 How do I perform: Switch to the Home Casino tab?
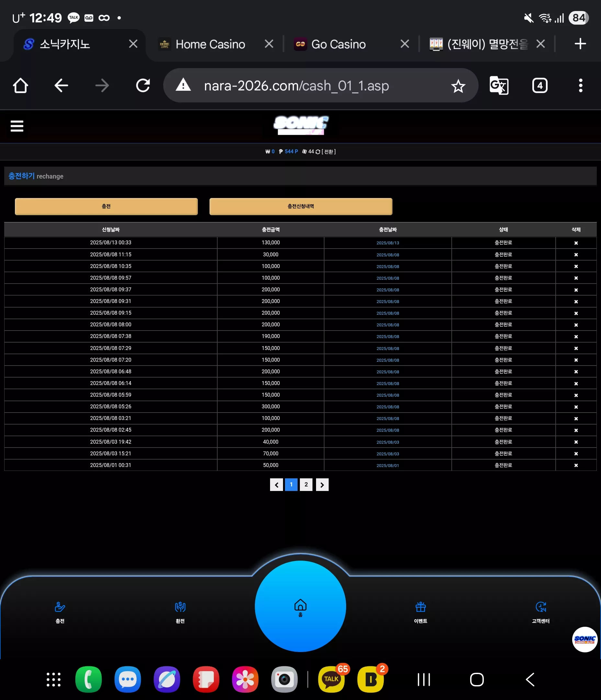pos(210,44)
